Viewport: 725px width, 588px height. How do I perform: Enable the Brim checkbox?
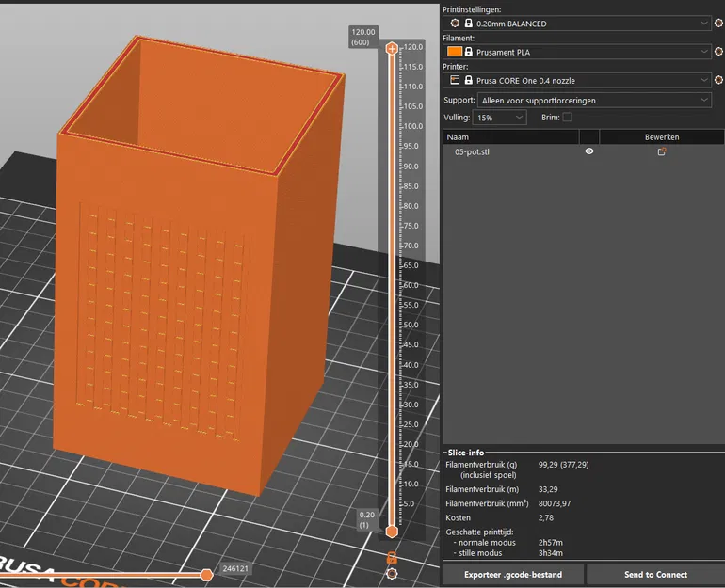tap(567, 118)
